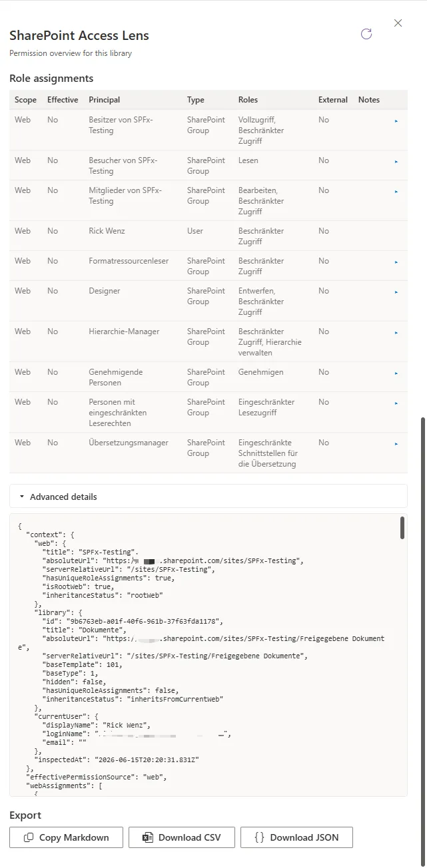The image size is (427, 868).
Task: Click the Excel icon in Download CSV
Action: coord(148,837)
